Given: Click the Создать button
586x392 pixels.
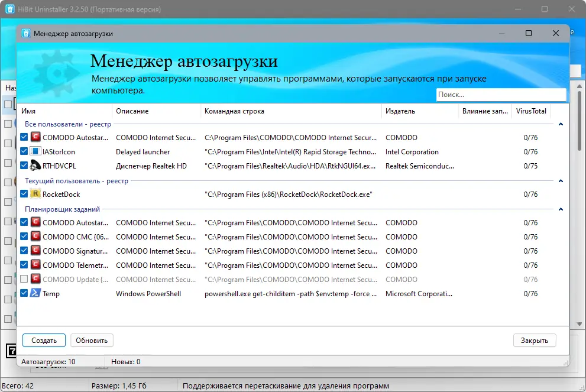Looking at the screenshot, I should click(x=44, y=341).
